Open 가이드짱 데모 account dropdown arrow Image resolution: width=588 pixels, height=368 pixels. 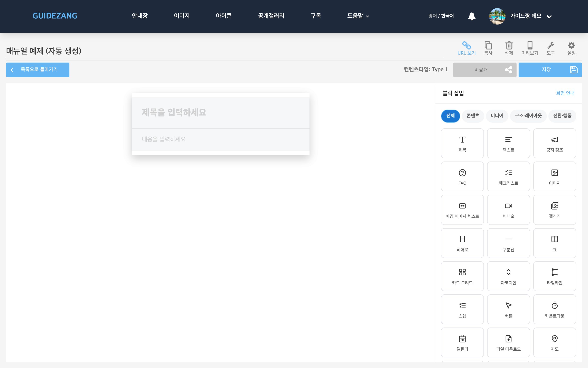549,17
